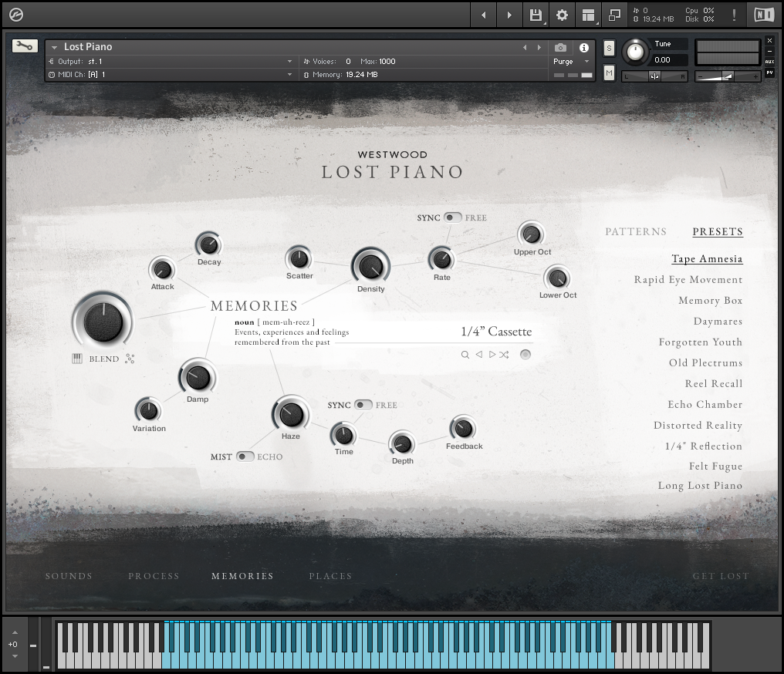Toggle lower SYNC/FREE switch near Time

click(x=363, y=405)
